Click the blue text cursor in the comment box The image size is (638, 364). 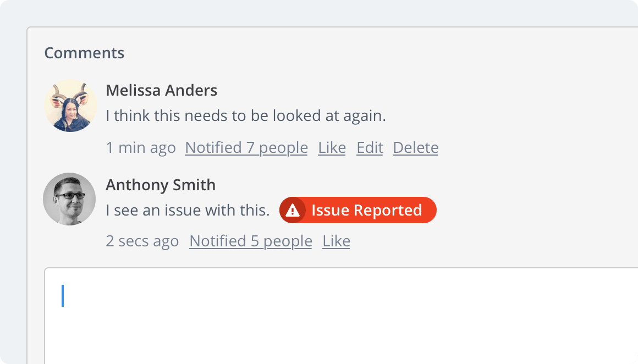pyautogui.click(x=63, y=296)
